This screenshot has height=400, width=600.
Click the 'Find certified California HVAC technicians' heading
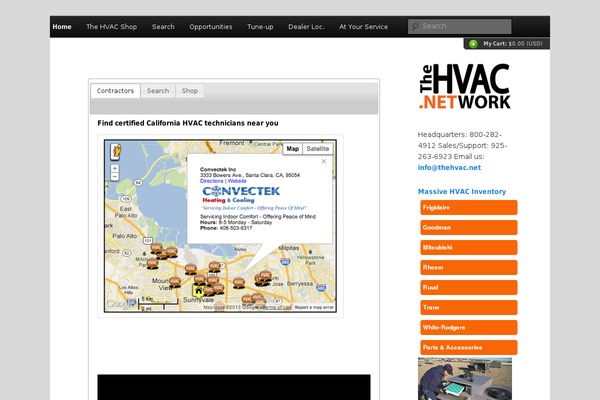(x=188, y=123)
